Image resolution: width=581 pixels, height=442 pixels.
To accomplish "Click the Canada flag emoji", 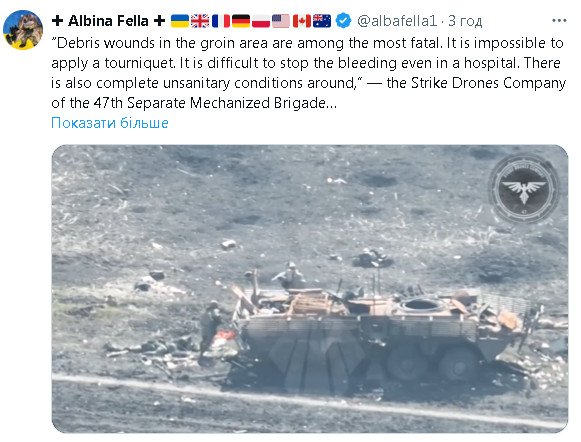I will point(302,21).
